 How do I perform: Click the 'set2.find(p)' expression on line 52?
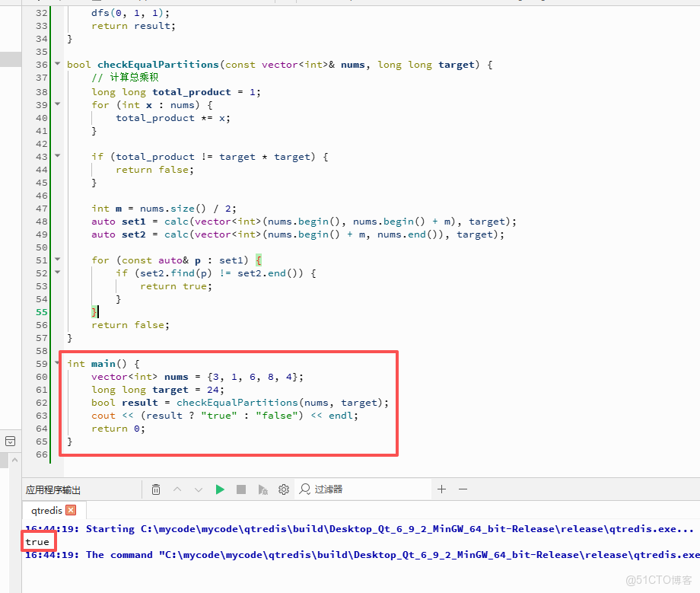[176, 273]
